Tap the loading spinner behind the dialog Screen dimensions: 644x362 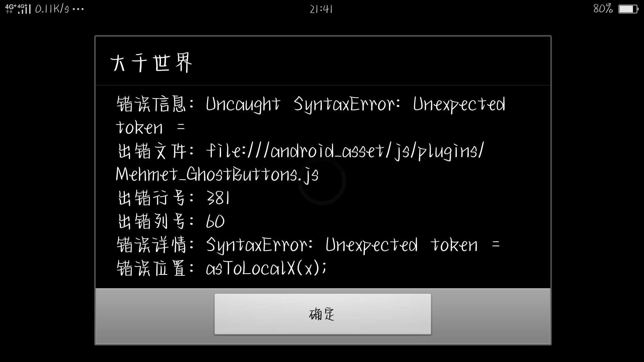click(x=322, y=181)
